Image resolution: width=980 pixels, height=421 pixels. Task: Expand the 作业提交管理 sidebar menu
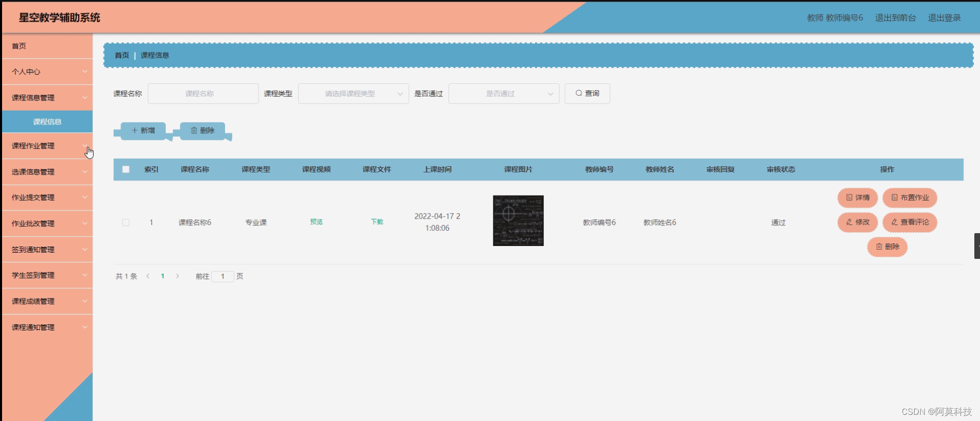tap(47, 198)
